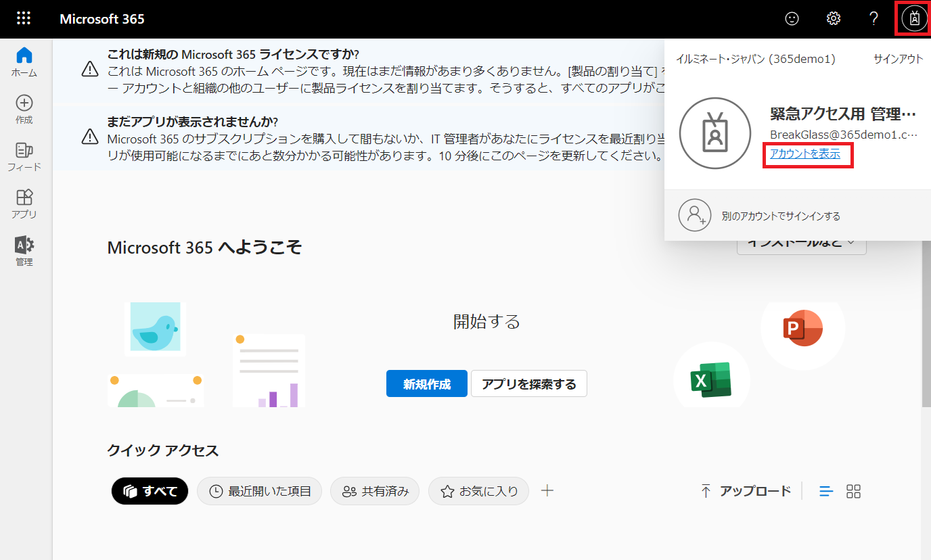Open 管理 admin center in sidebar
This screenshot has height=560, width=931.
coord(24,252)
